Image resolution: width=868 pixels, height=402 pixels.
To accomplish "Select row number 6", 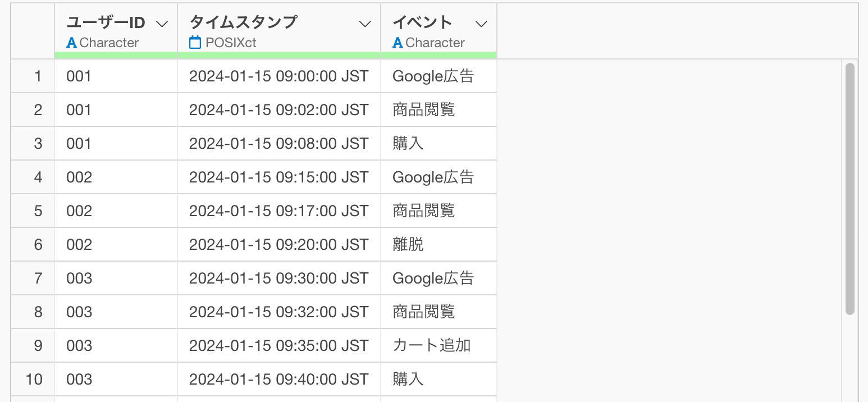I will (38, 244).
